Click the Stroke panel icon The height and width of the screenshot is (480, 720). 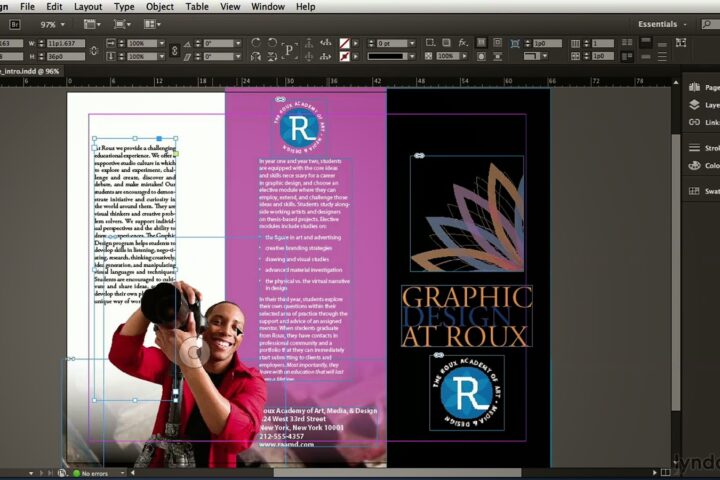tap(694, 148)
